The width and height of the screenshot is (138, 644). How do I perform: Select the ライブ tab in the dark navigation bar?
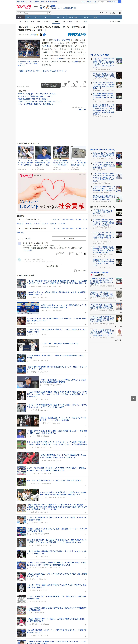[x=37, y=17]
